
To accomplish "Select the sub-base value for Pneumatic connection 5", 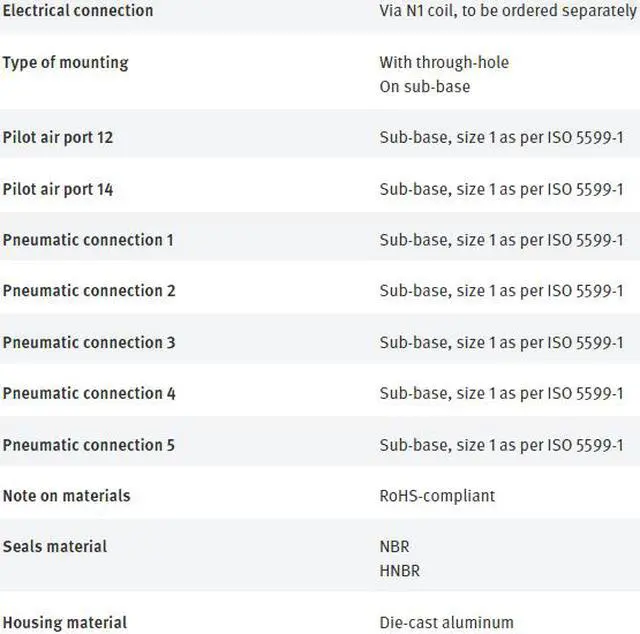I will (501, 445).
